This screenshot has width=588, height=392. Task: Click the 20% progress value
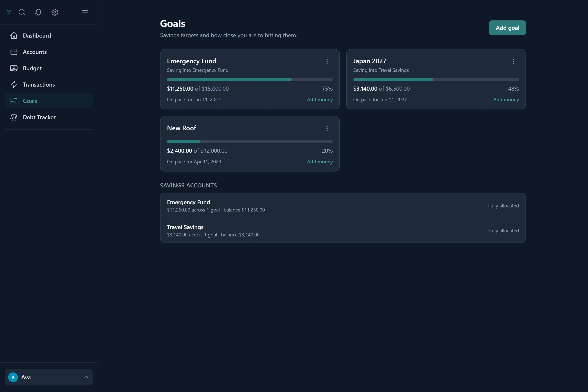327,151
